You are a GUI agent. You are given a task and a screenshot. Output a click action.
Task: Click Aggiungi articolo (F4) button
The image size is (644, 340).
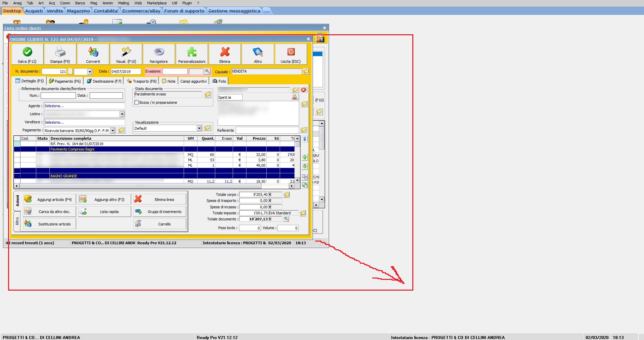point(50,200)
